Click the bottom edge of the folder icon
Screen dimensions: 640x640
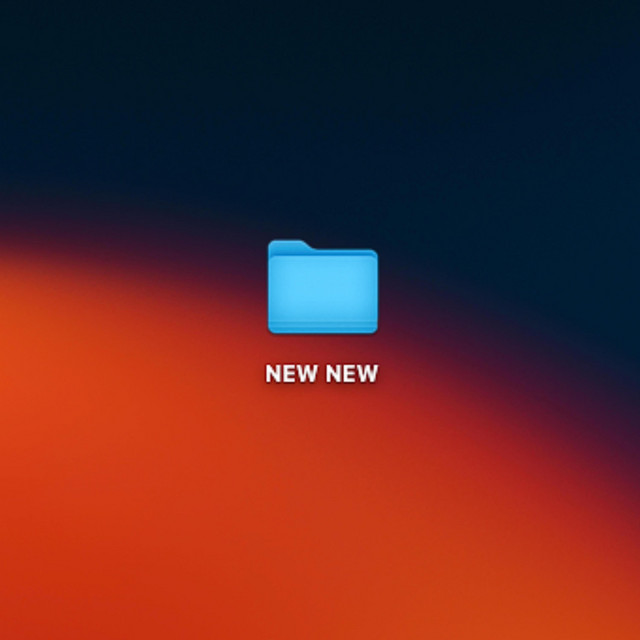[x=322, y=329]
